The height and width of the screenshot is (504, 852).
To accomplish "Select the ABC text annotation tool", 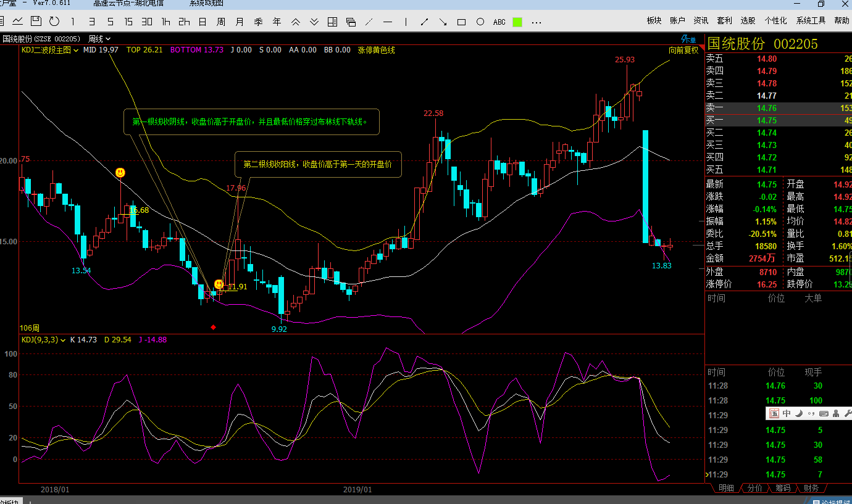I will 499,22.
